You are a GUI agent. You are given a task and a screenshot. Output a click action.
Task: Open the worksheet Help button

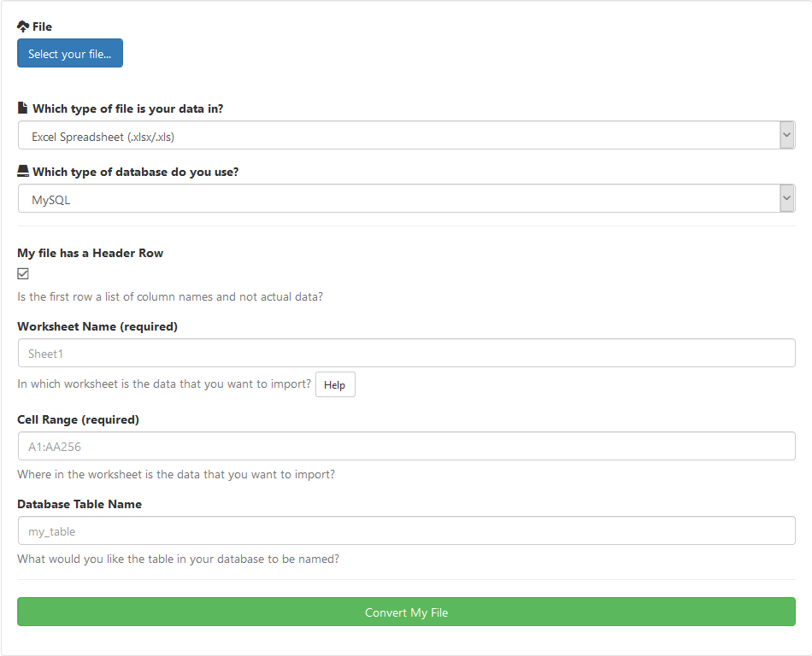335,385
